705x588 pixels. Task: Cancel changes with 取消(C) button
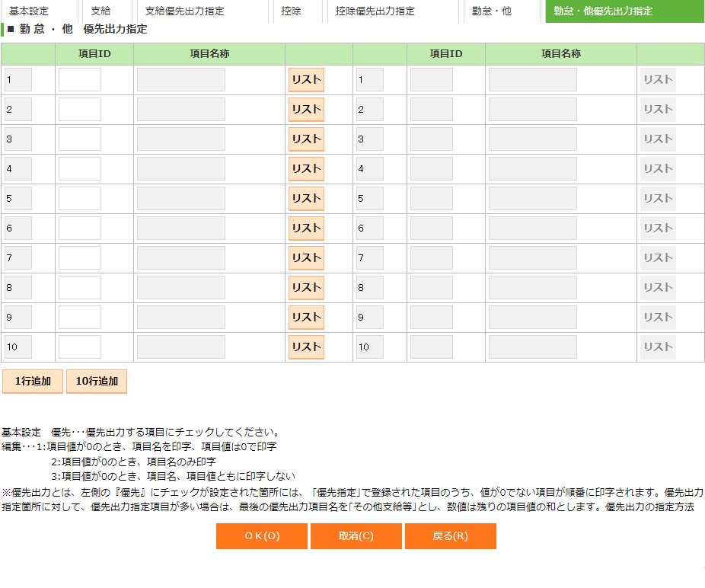(356, 536)
